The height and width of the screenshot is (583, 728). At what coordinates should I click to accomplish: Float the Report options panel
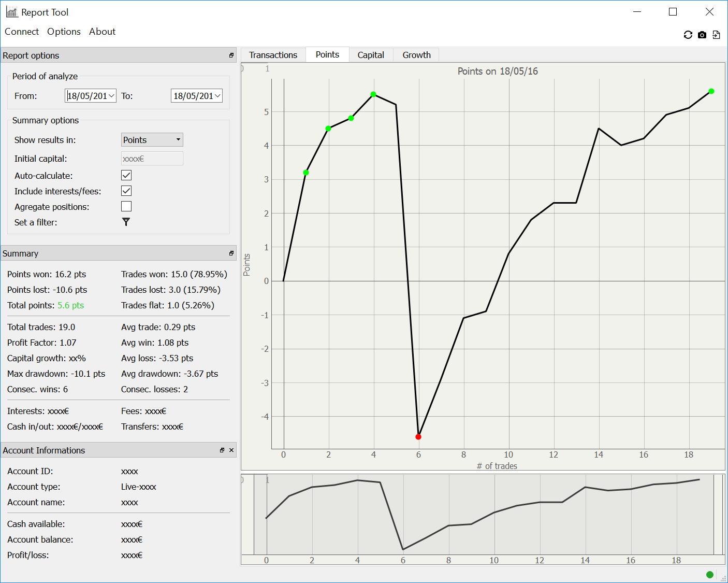(231, 55)
